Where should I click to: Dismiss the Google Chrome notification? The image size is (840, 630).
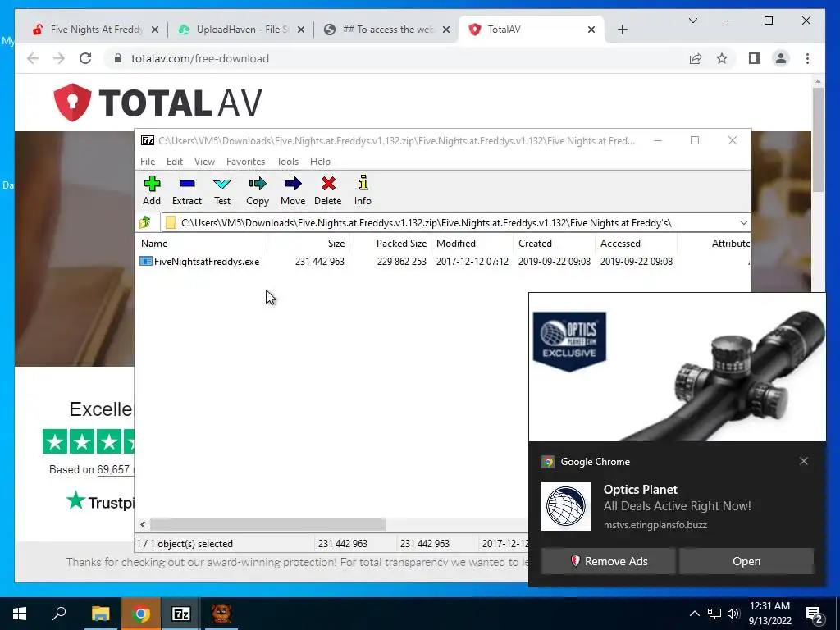coord(803,461)
